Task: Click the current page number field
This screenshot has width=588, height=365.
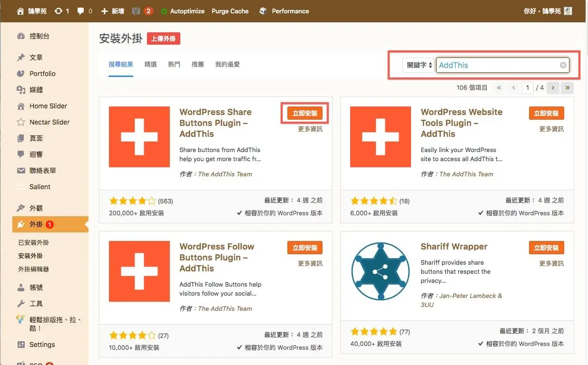Action: click(528, 87)
